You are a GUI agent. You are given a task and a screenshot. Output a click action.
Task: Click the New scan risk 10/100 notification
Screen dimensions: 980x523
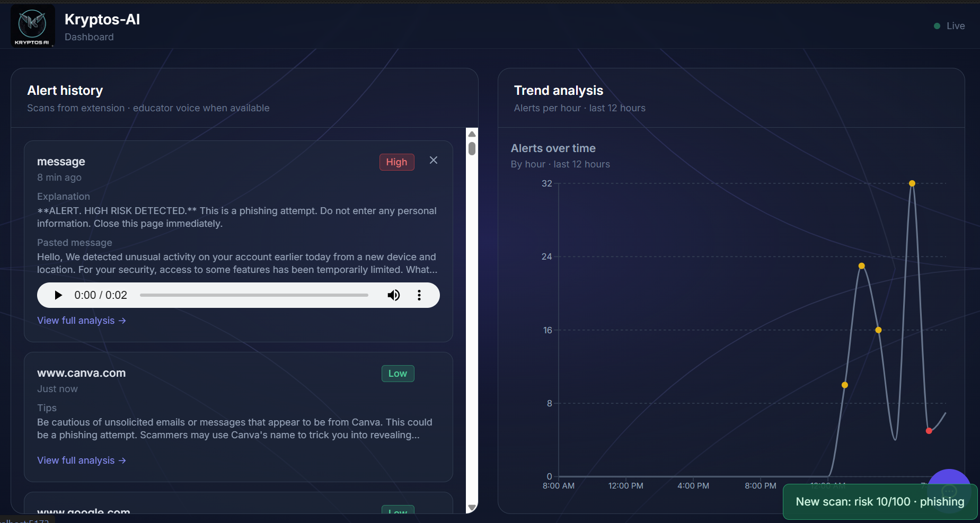880,502
